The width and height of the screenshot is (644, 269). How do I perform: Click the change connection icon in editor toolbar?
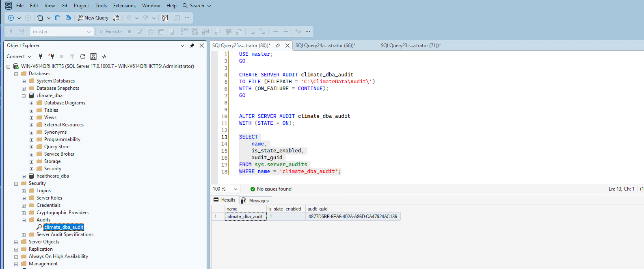tap(22, 32)
